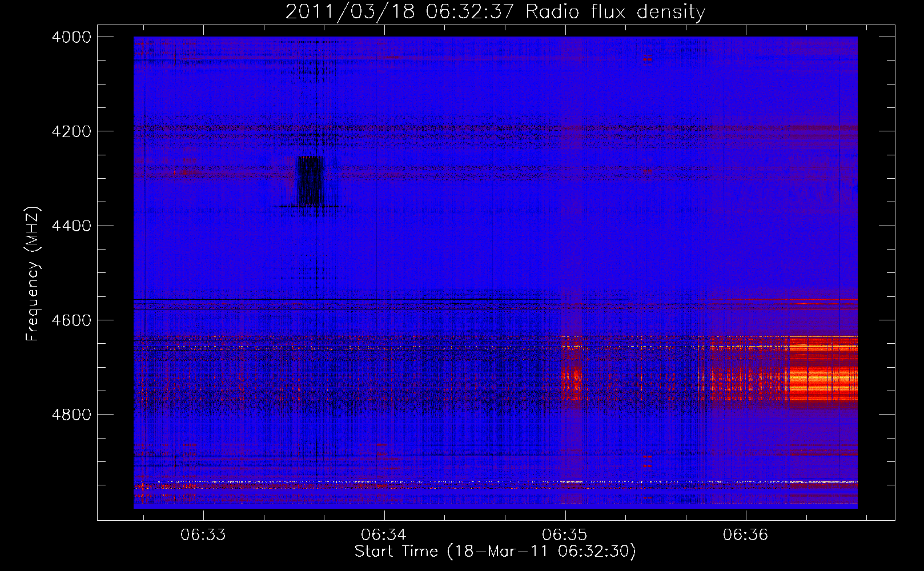
Task: Click the 4400 frequency tick label
Action: pos(71,226)
